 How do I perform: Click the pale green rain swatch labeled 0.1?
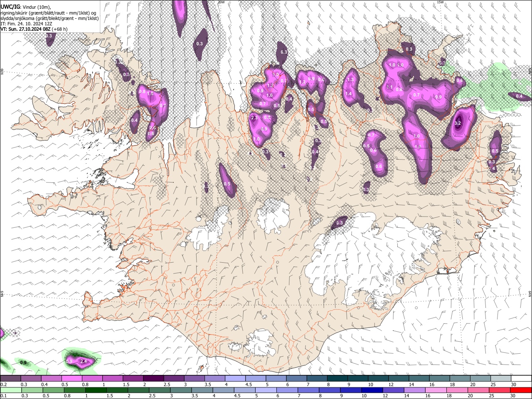pyautogui.click(x=10, y=390)
